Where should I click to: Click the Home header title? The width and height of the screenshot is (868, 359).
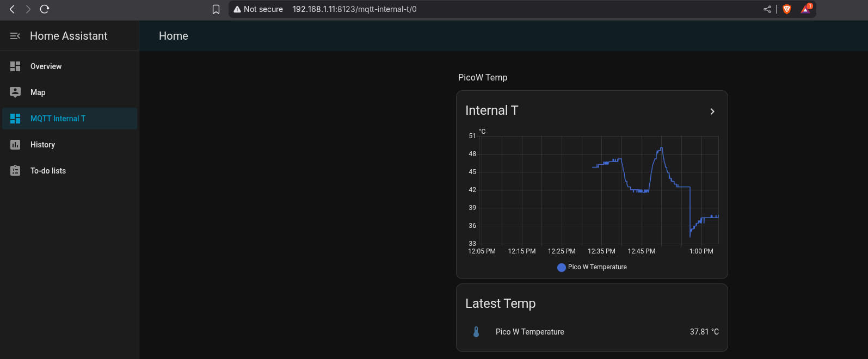point(174,36)
